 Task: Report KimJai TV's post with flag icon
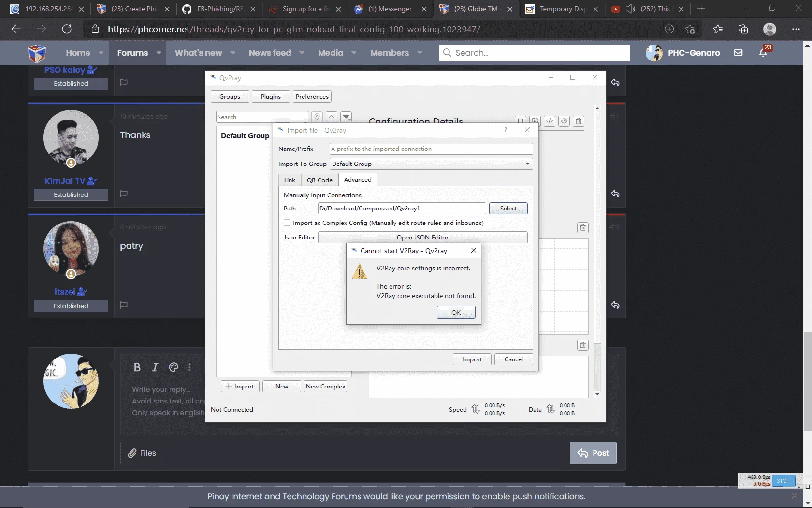(124, 194)
